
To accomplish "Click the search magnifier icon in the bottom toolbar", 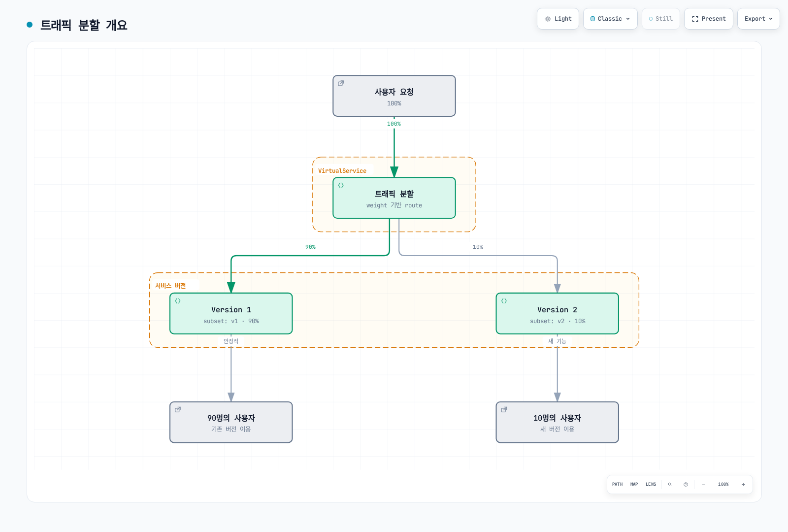I will (x=670, y=484).
